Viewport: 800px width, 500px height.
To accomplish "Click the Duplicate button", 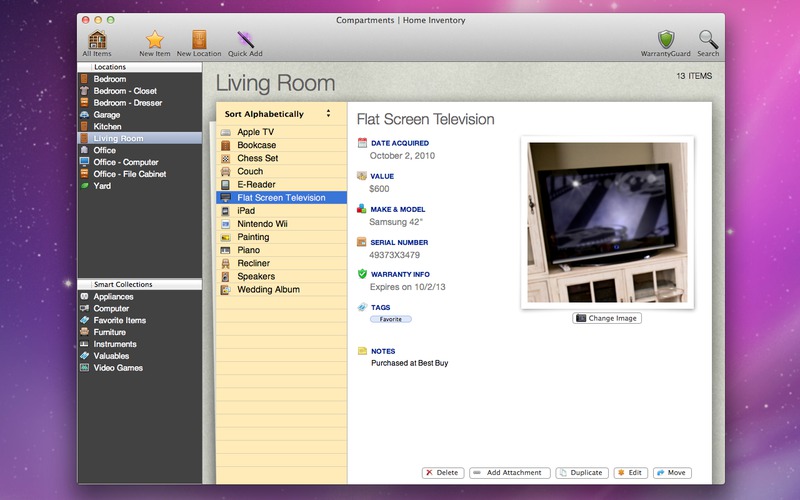I will pos(582,473).
